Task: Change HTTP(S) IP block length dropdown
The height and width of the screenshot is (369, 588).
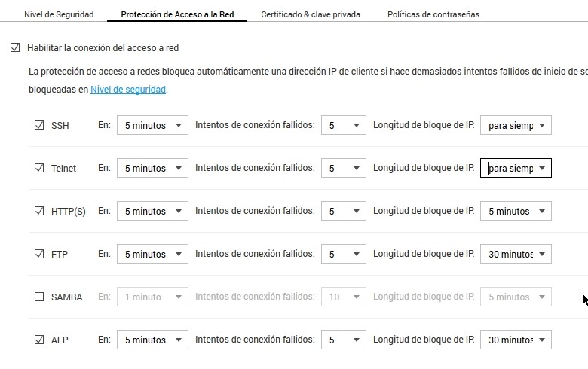Action: pos(516,211)
